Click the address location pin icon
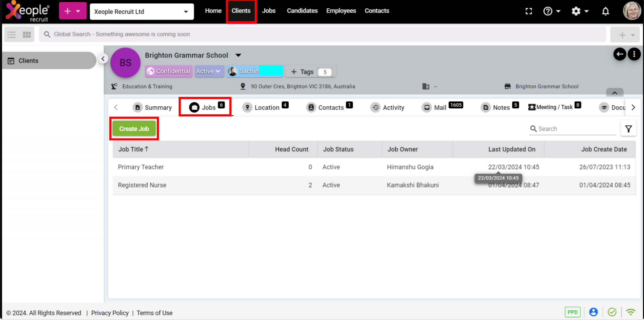The width and height of the screenshot is (644, 320). tap(243, 86)
